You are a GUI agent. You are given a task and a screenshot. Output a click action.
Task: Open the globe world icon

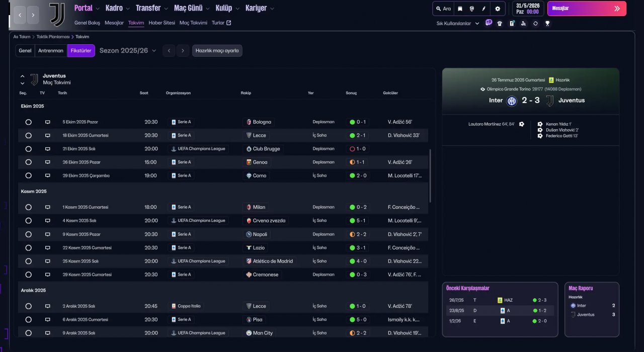point(472,9)
